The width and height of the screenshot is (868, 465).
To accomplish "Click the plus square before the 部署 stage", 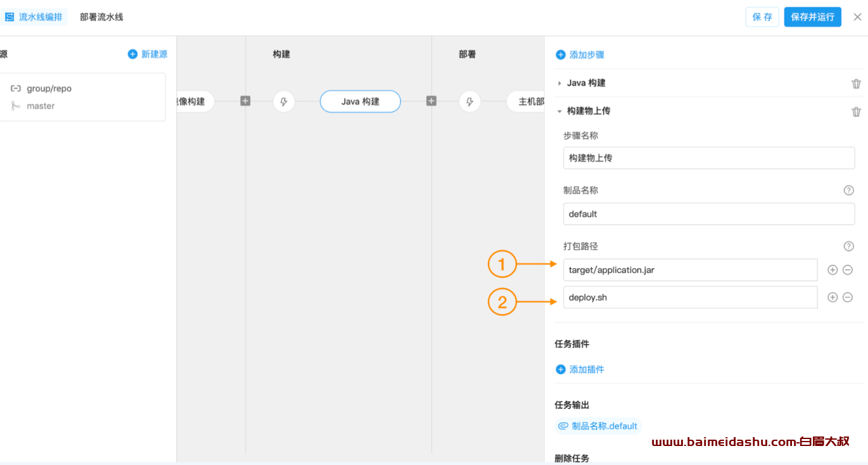I will pos(431,101).
